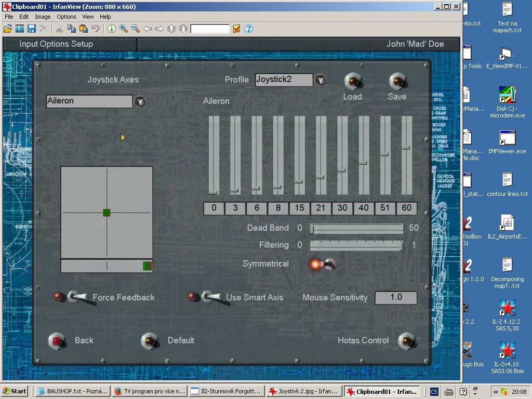The image size is (532, 399).
Task: Open the Options menu
Action: (66, 17)
